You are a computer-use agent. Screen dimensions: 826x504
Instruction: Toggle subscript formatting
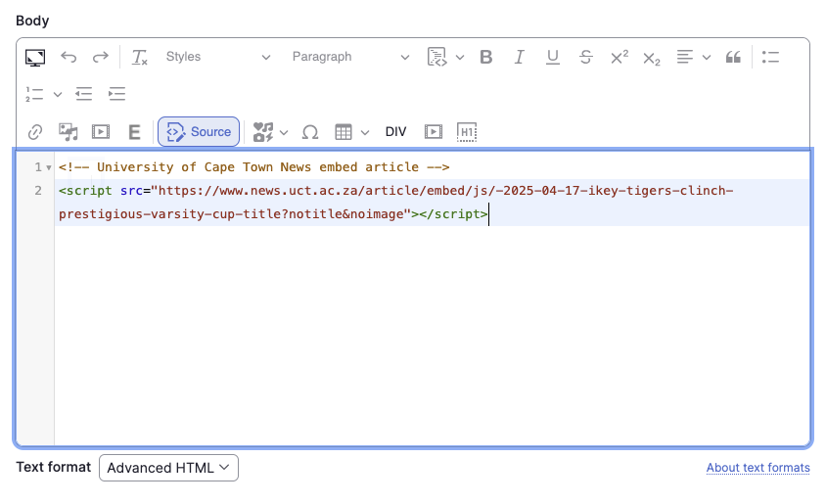click(x=652, y=58)
